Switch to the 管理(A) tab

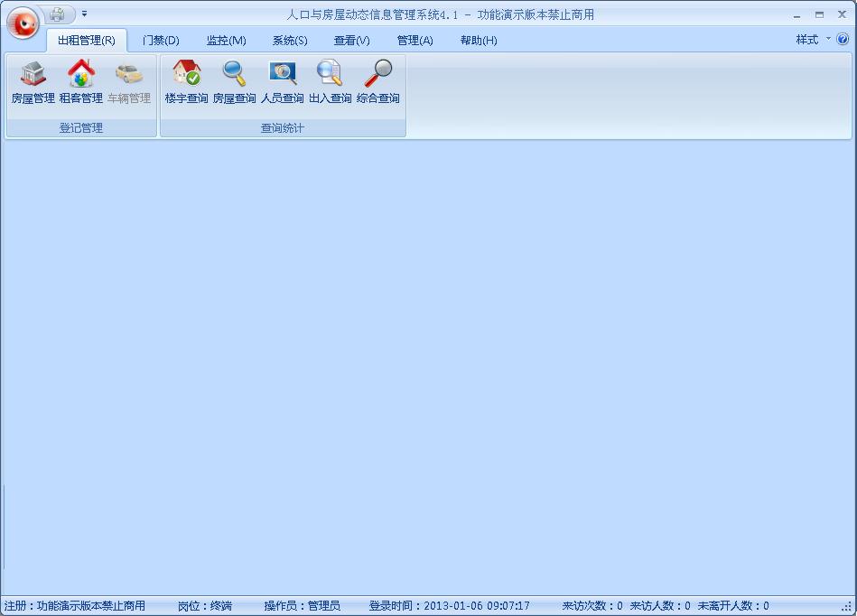click(x=415, y=41)
